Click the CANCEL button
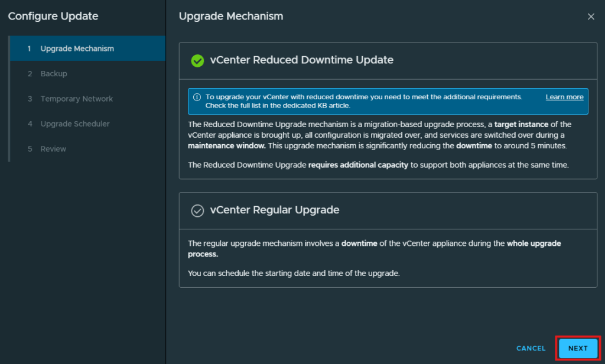 pos(531,348)
